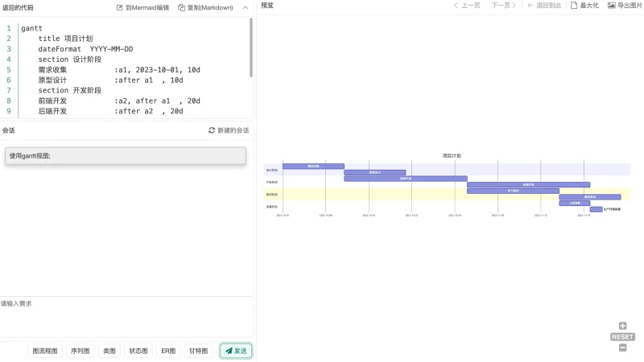Image resolution: width=644 pixels, height=362 pixels.
Task: Click the 最大化 page icon
Action: (x=574, y=6)
